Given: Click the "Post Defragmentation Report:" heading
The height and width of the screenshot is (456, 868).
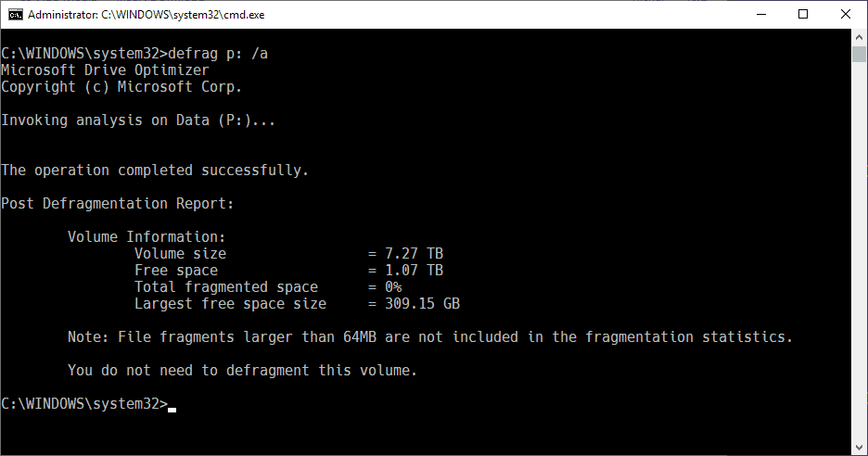Looking at the screenshot, I should [118, 203].
